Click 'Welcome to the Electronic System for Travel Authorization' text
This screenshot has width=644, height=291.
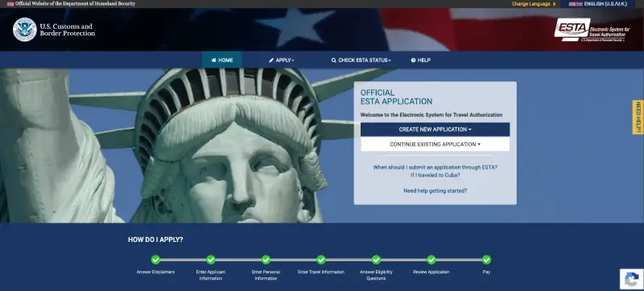point(431,115)
